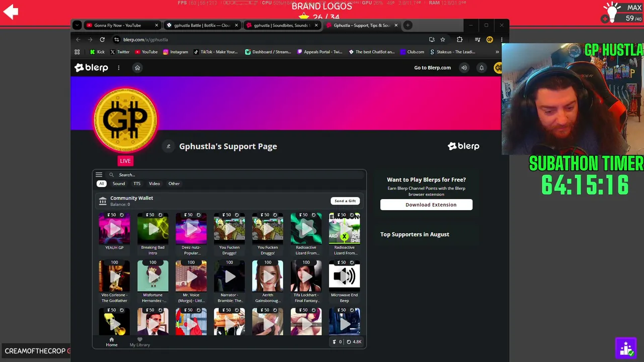This screenshot has width=644, height=362.
Task: Click the install app icon in address bar
Action: coord(432,40)
